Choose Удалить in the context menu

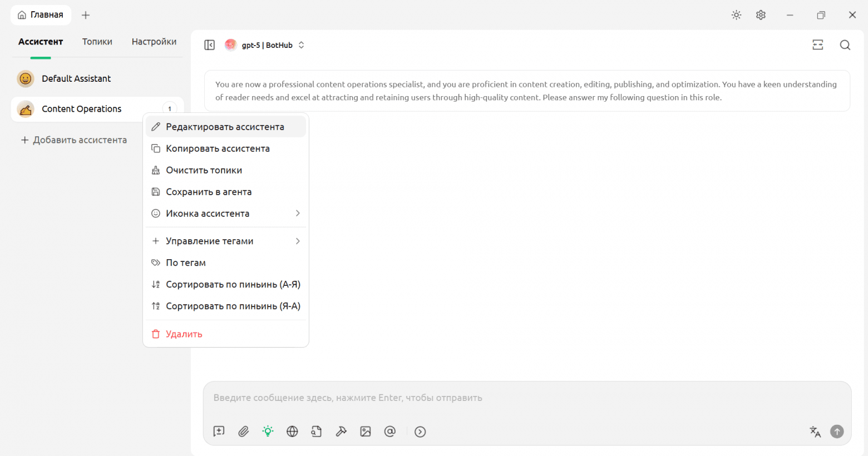tap(184, 334)
